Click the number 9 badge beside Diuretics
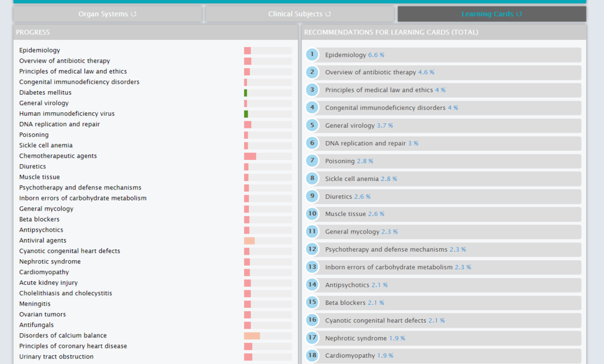This screenshot has width=604, height=364. tap(312, 196)
